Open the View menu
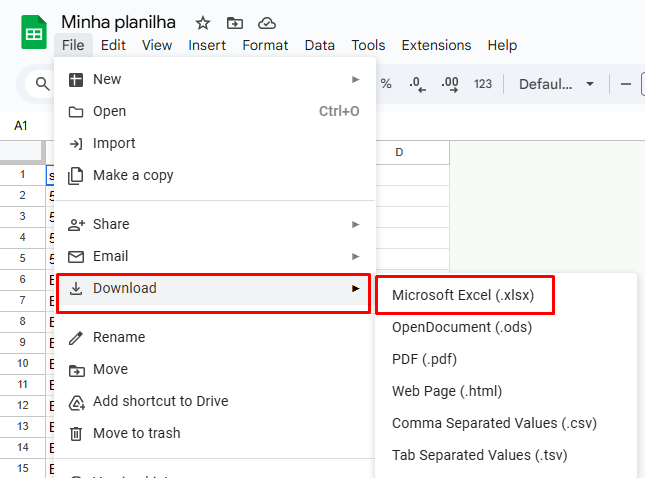This screenshot has height=478, width=645. (x=157, y=45)
